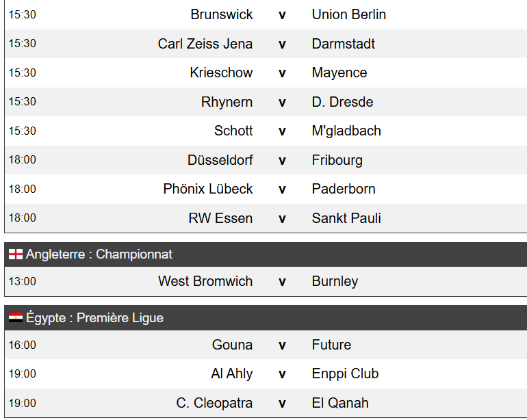This screenshot has width=527, height=420.
Task: Open Düsseldorf v Fribourg match row
Action: point(266,160)
